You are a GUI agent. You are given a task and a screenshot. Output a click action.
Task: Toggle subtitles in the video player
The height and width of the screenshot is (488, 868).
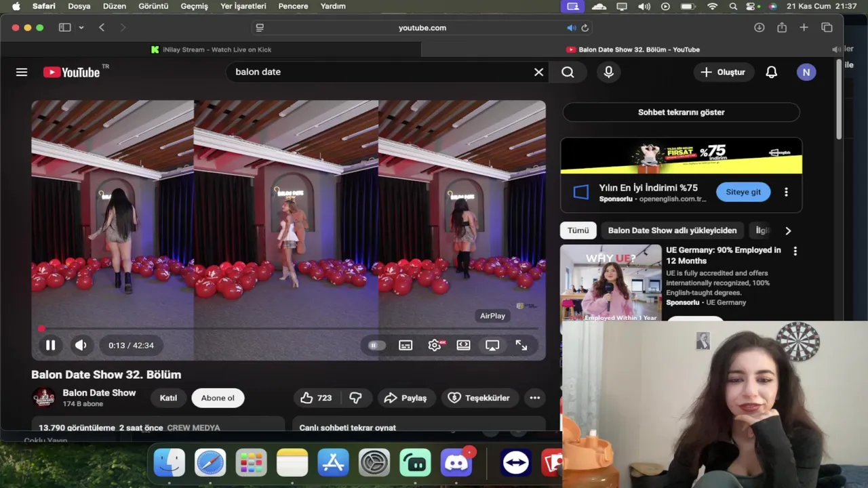(x=406, y=345)
